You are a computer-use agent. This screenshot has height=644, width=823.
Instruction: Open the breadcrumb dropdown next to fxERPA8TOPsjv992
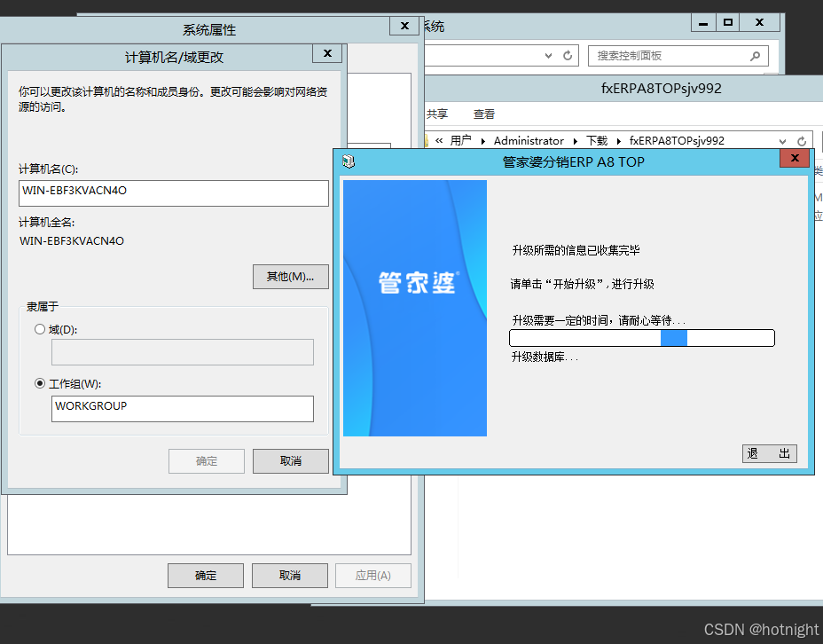point(782,140)
